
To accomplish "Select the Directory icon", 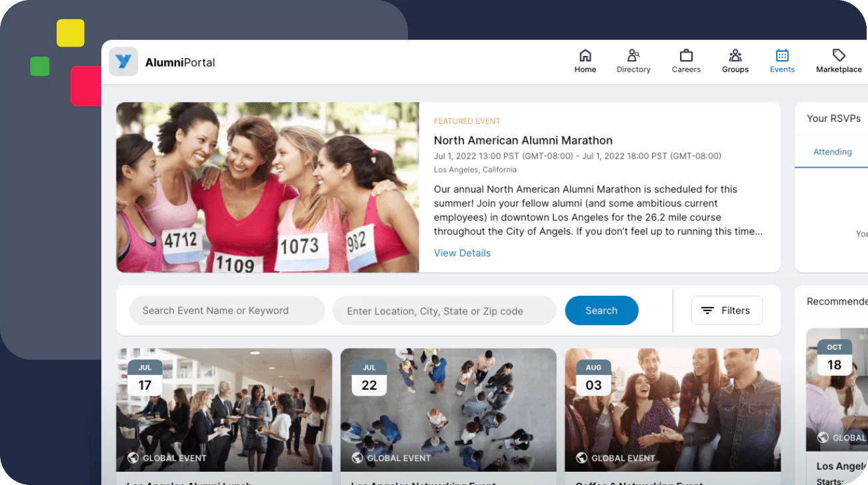I will [x=633, y=55].
